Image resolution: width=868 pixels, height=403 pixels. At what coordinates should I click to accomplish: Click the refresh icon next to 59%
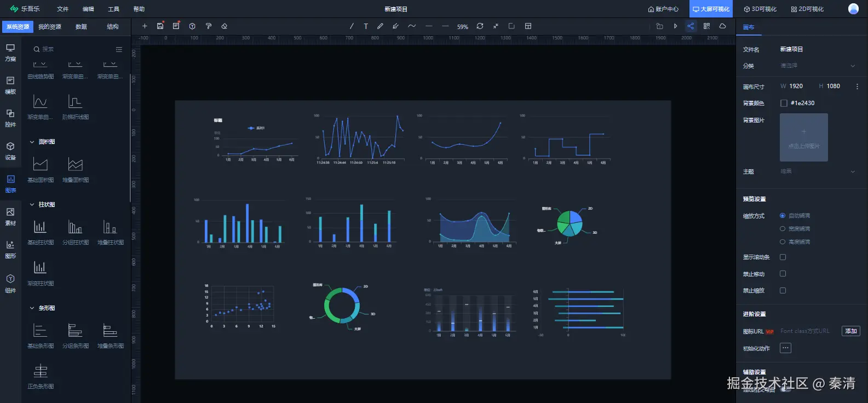tap(480, 26)
